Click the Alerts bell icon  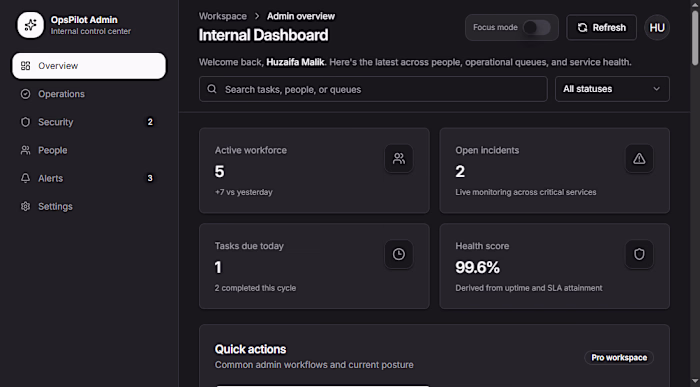click(x=25, y=178)
